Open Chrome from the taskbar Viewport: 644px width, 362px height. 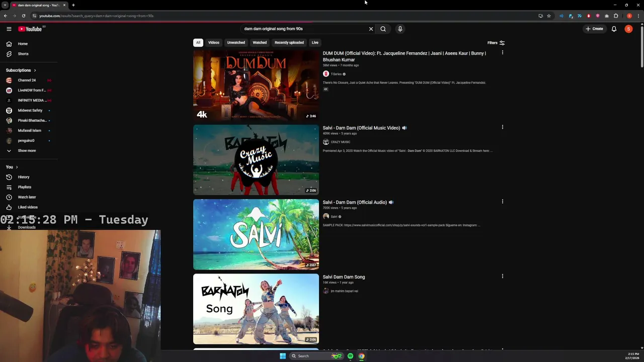[361, 356]
